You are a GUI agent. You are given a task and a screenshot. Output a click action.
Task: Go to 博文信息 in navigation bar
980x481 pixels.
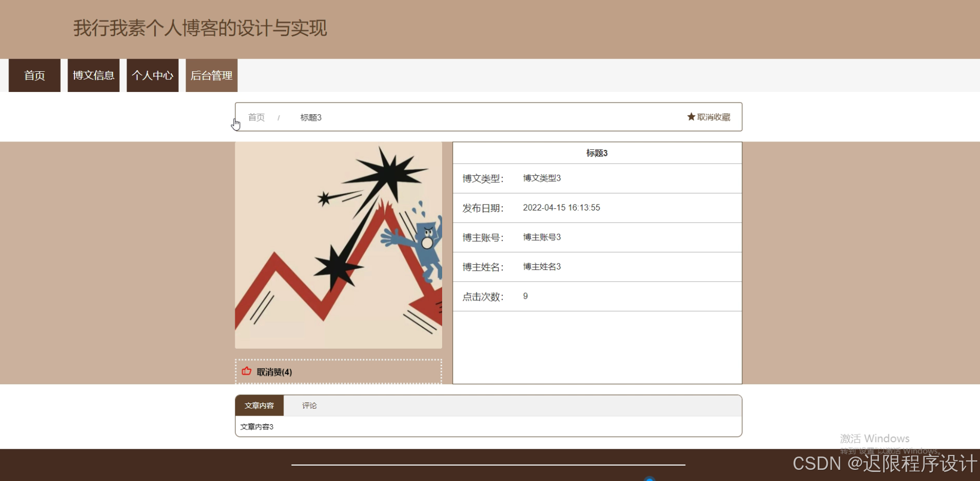pos(94,75)
